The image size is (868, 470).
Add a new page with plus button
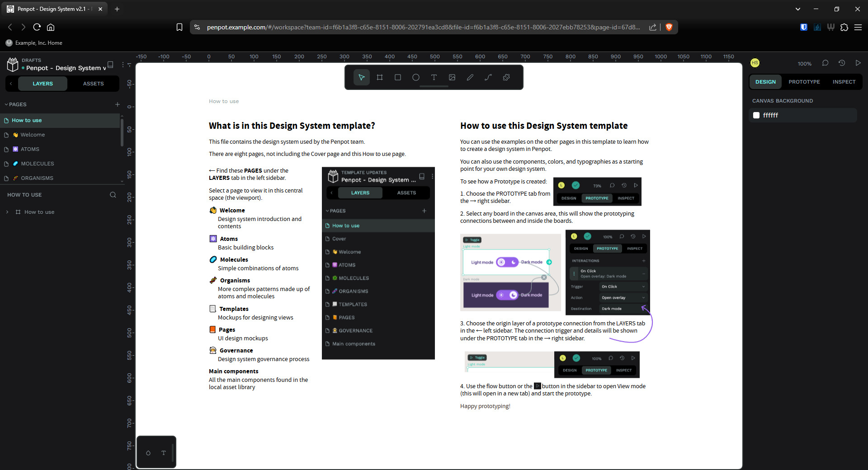pos(118,104)
